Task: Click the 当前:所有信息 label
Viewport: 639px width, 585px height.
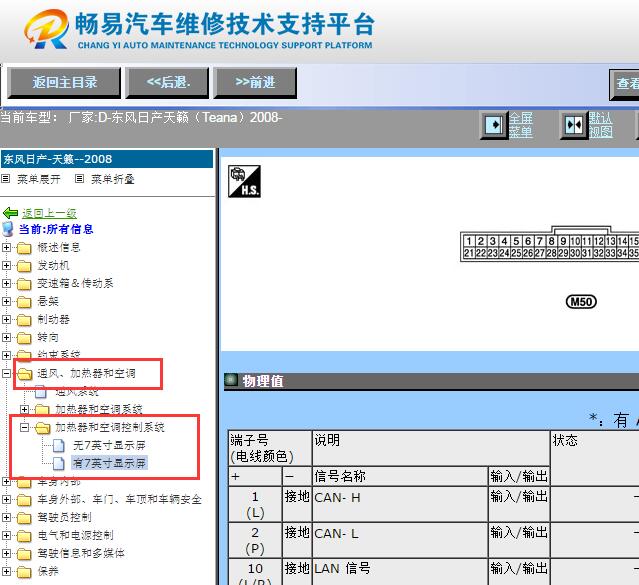Action: tap(56, 229)
